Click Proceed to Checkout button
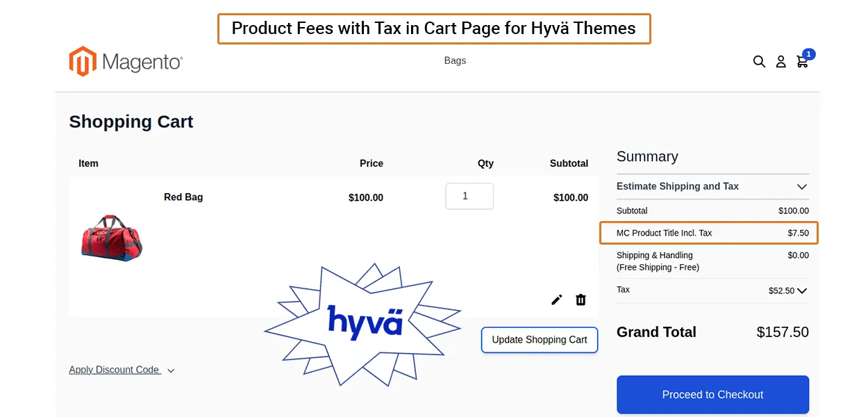This screenshot has height=417, width=868. point(712,395)
